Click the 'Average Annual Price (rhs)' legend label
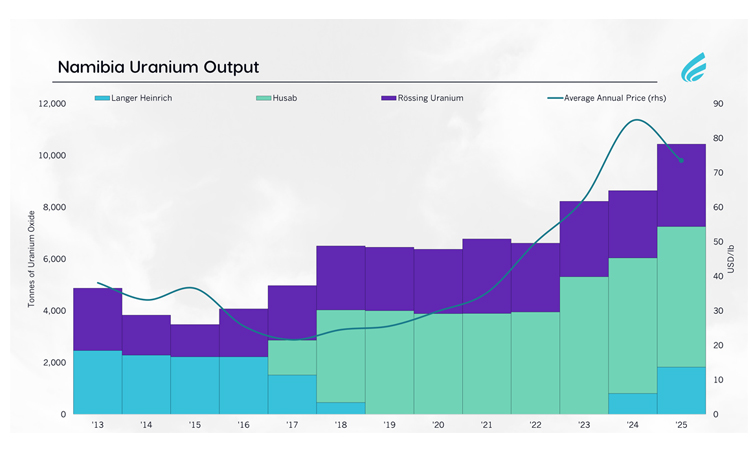The width and height of the screenshot is (751, 451). 614,98
